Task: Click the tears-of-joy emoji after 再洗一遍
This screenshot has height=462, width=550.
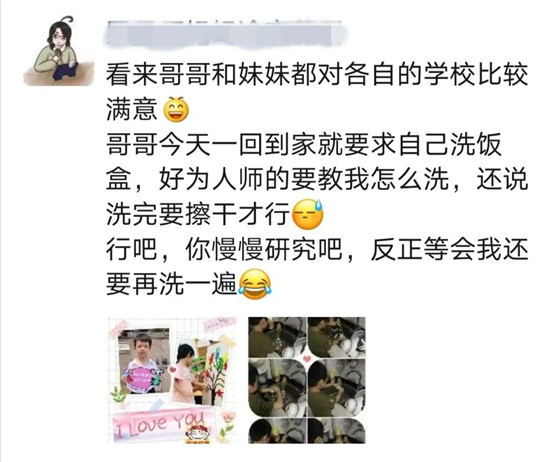Action: point(255,284)
